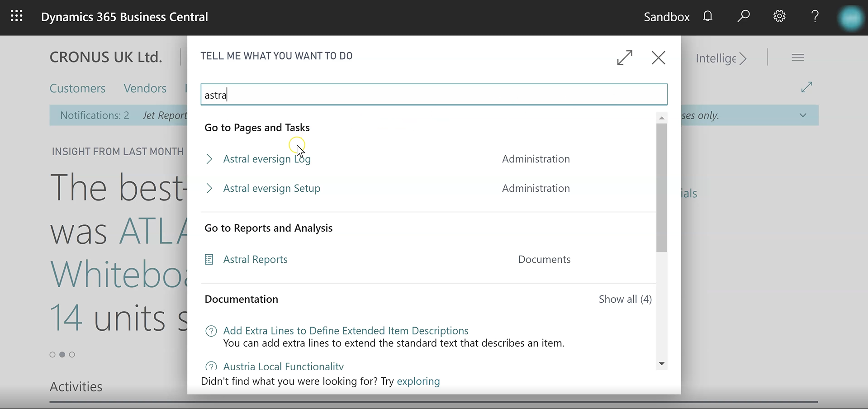Open the Customers menu item

pos(77,88)
